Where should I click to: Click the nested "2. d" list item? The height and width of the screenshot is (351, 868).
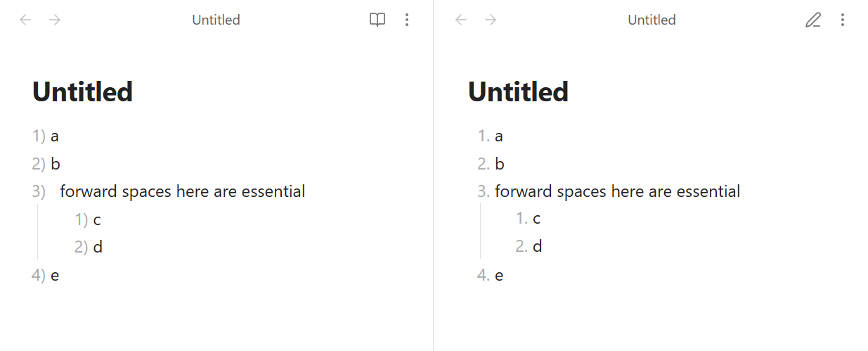(x=537, y=246)
